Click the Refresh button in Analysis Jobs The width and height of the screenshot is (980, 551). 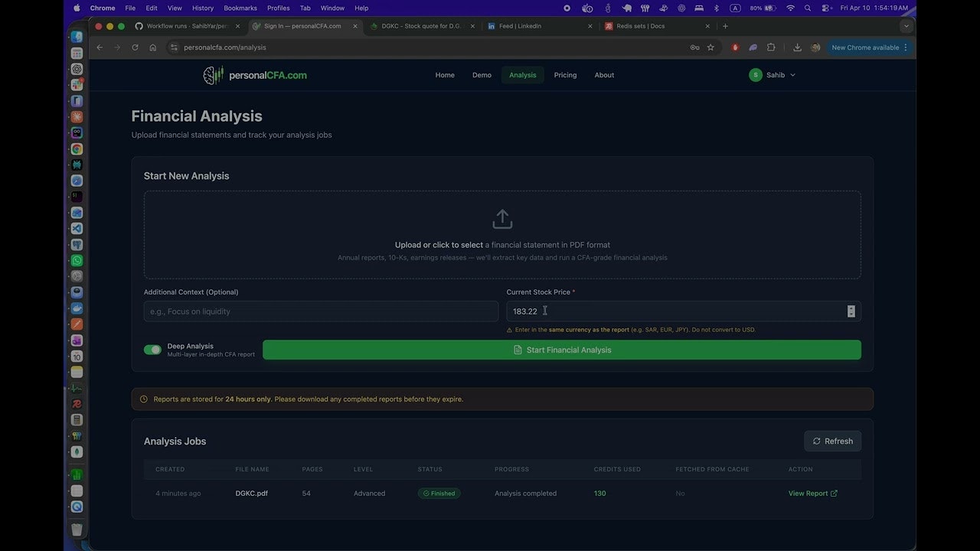(x=832, y=441)
